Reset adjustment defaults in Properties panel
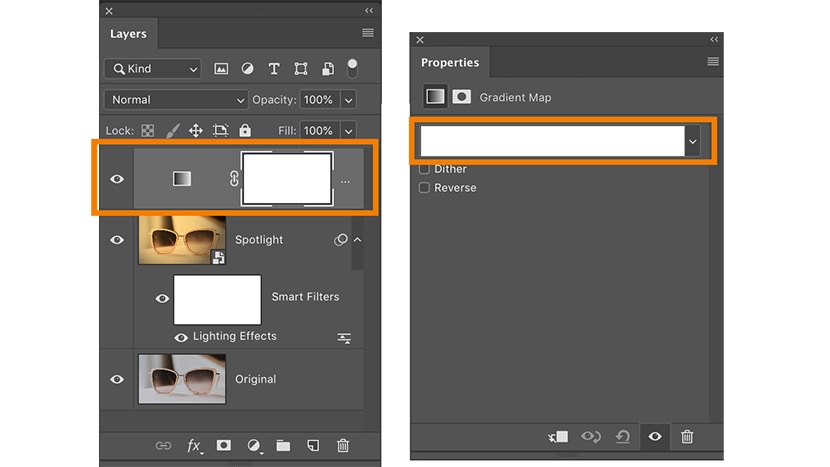This screenshot has width=830, height=467. 623,437
